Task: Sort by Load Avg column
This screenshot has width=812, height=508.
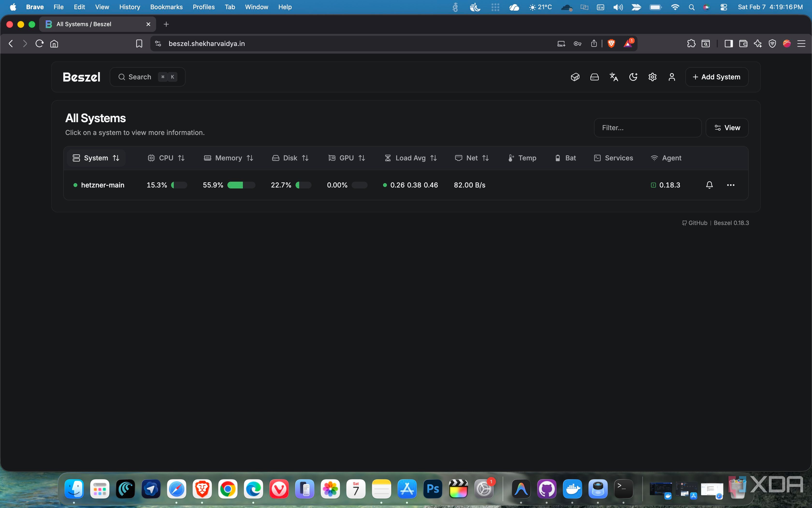Action: point(411,158)
